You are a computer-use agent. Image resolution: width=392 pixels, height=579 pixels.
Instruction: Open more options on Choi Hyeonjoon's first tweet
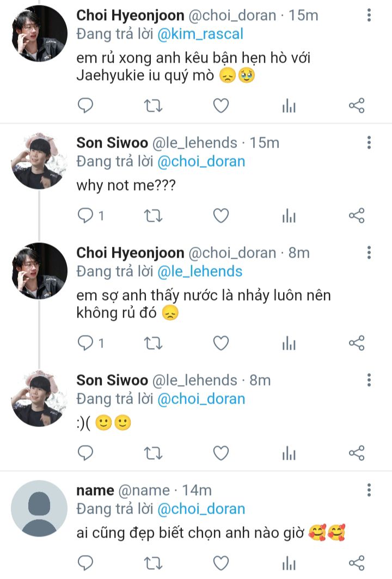tap(369, 16)
